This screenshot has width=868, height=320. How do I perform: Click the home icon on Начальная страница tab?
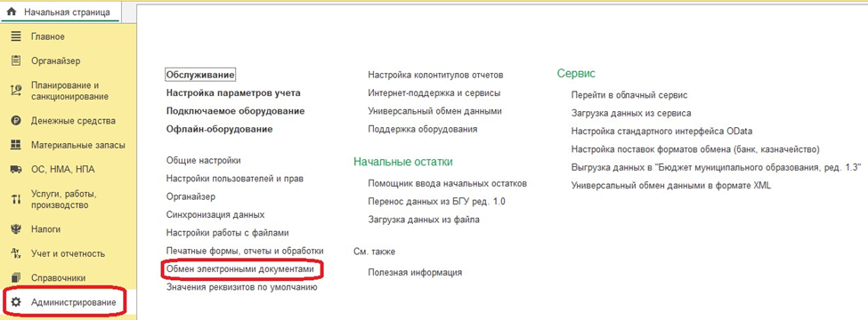tap(10, 11)
